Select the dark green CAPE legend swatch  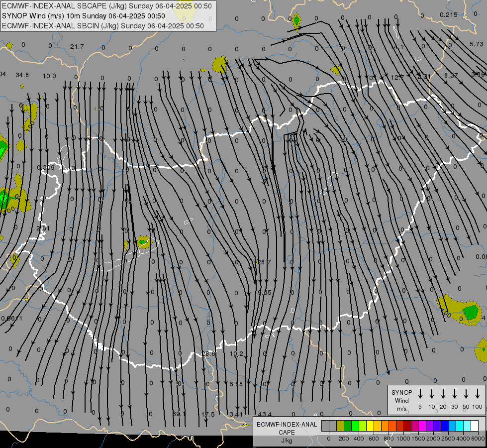348,426
